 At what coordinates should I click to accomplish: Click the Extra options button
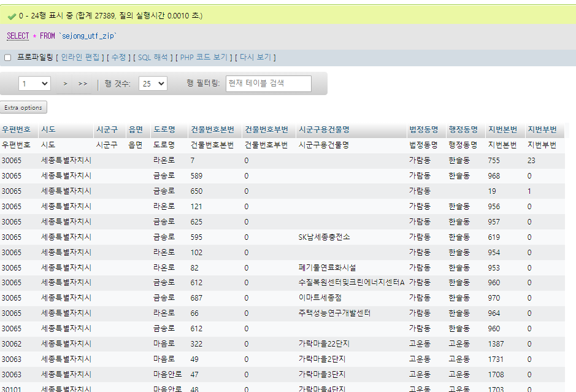(23, 107)
